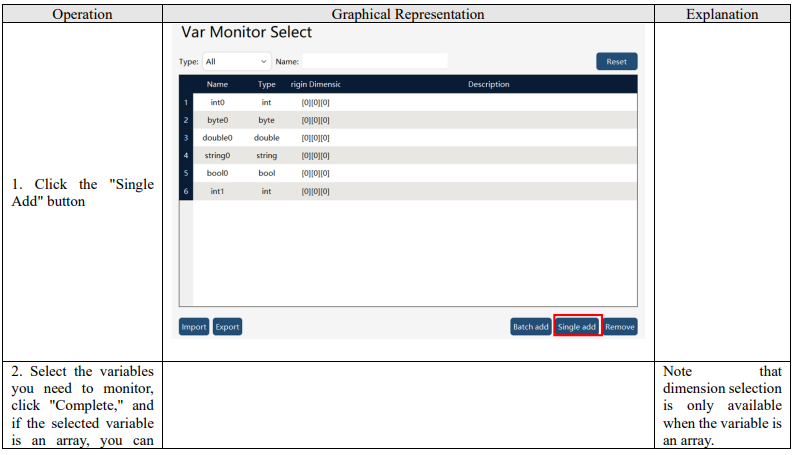Viewport: 795px width, 455px height.
Task: Click the 'double' type cell
Action: [267, 138]
